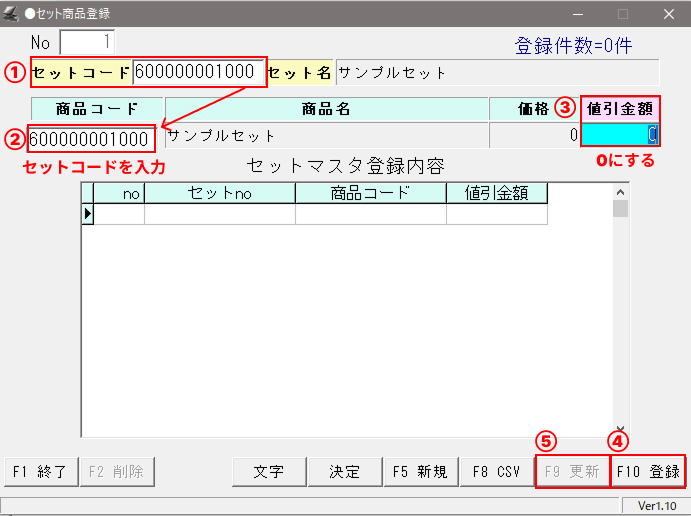Click the 商品名 field showing サンプルセット
This screenshot has height=516, width=691.
pos(326,136)
